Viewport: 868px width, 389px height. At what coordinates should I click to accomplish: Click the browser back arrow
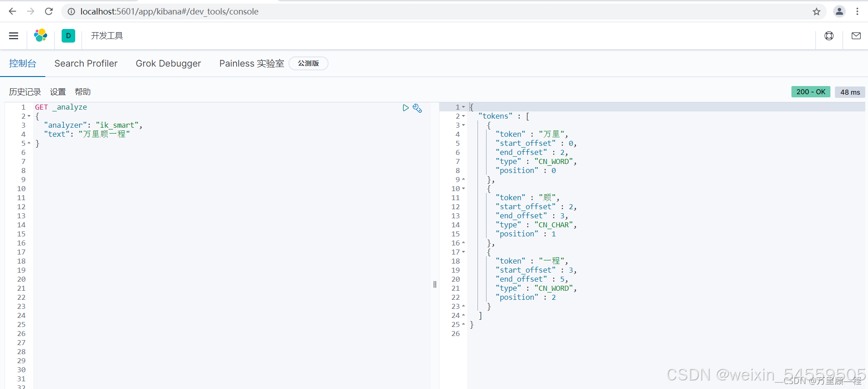click(12, 11)
